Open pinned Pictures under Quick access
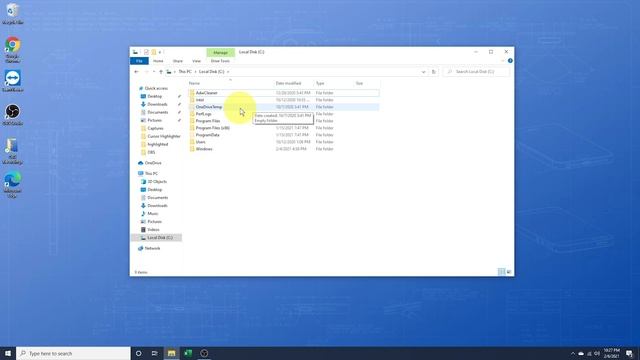640x360 pixels. [154, 120]
